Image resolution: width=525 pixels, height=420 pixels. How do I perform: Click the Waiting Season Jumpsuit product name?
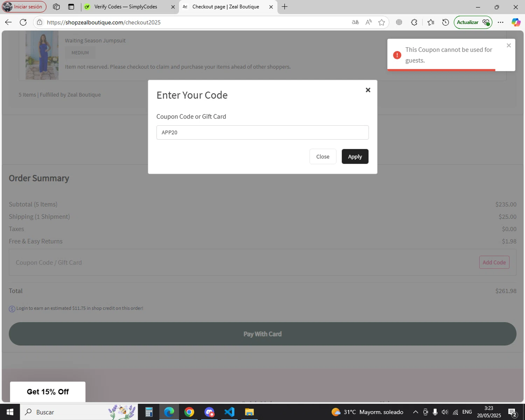95,41
